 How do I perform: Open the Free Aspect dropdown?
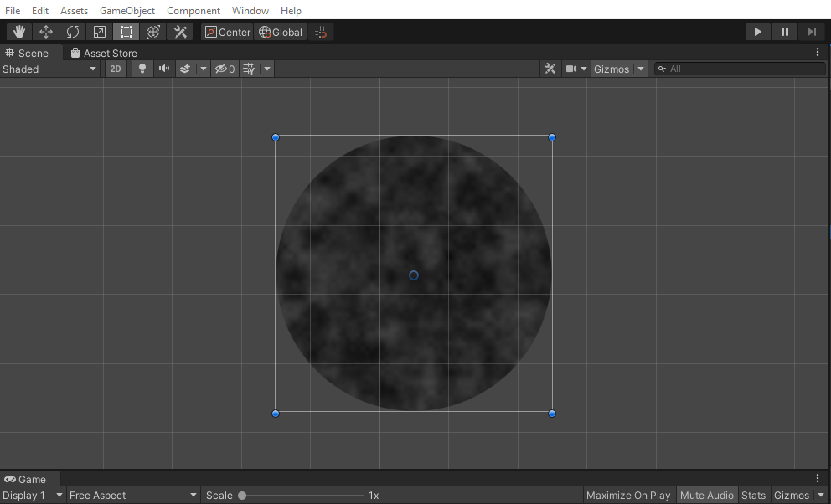click(130, 495)
